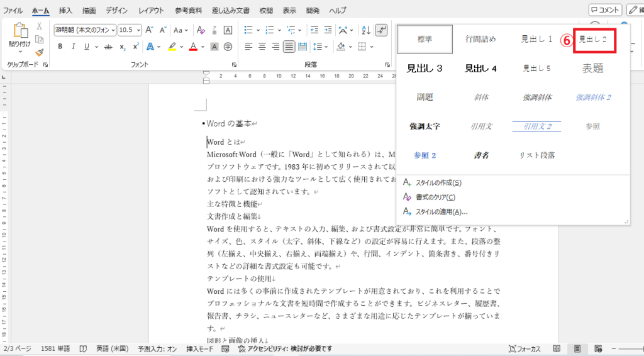Decrease the paragraph indent
The image size is (644, 356).
314,30
